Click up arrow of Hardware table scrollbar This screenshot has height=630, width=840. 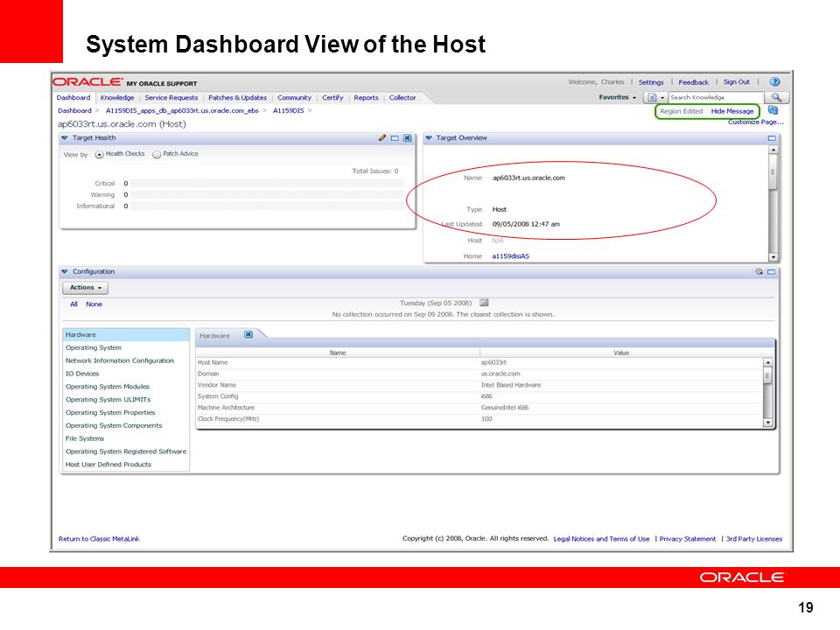tap(767, 362)
